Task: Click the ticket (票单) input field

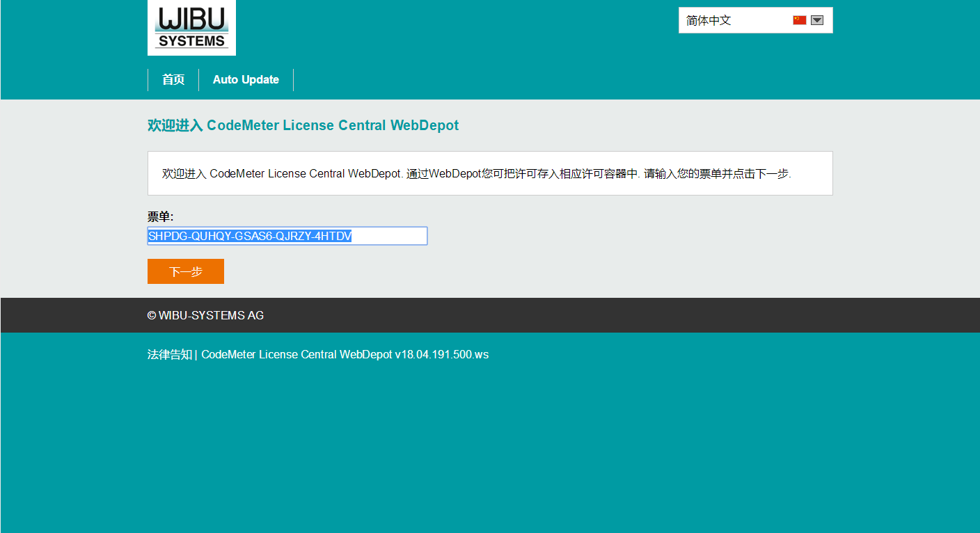Action: pos(287,236)
